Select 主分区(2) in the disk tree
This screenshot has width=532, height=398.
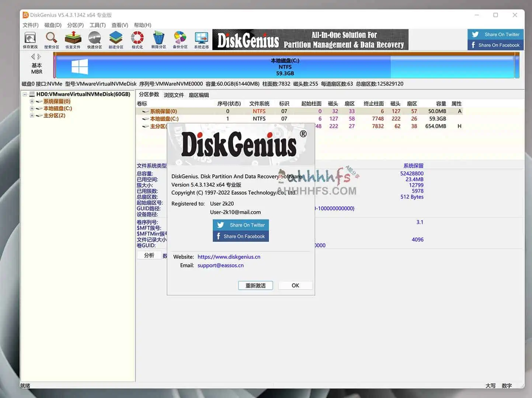pyautogui.click(x=54, y=115)
